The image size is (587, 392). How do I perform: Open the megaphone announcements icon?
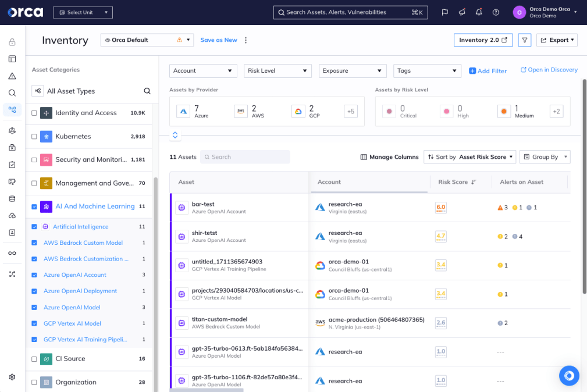pyautogui.click(x=462, y=12)
